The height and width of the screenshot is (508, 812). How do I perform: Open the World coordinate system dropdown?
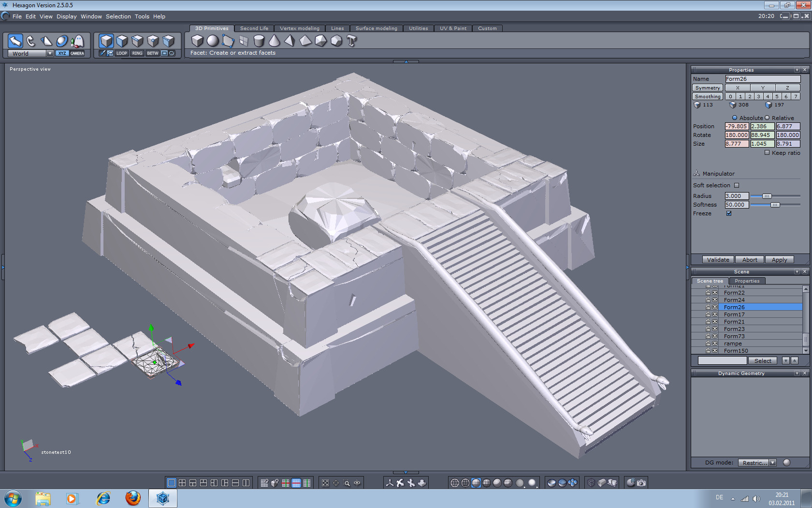point(50,53)
